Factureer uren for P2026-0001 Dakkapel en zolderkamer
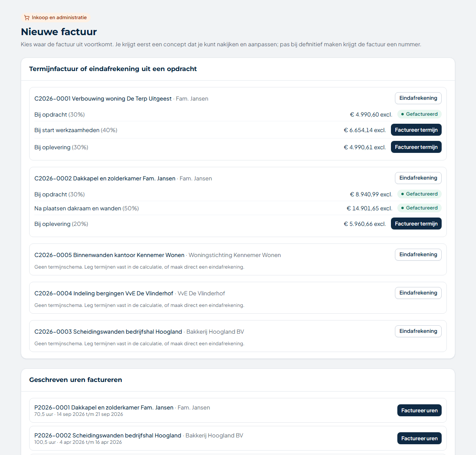 pyautogui.click(x=419, y=410)
